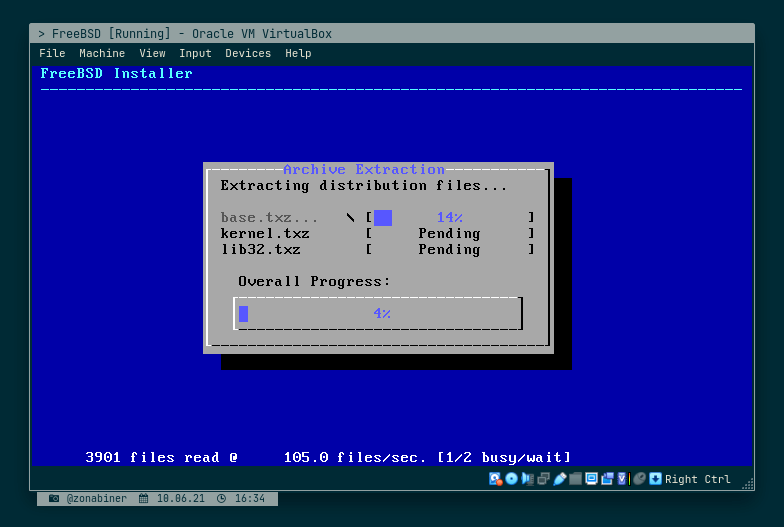Click the 'Archive Extraction' dialog title

[364, 170]
